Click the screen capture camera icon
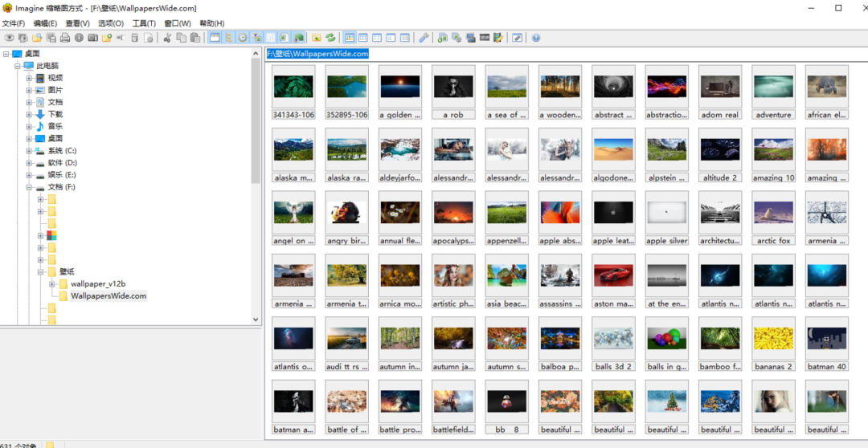 (x=470, y=38)
